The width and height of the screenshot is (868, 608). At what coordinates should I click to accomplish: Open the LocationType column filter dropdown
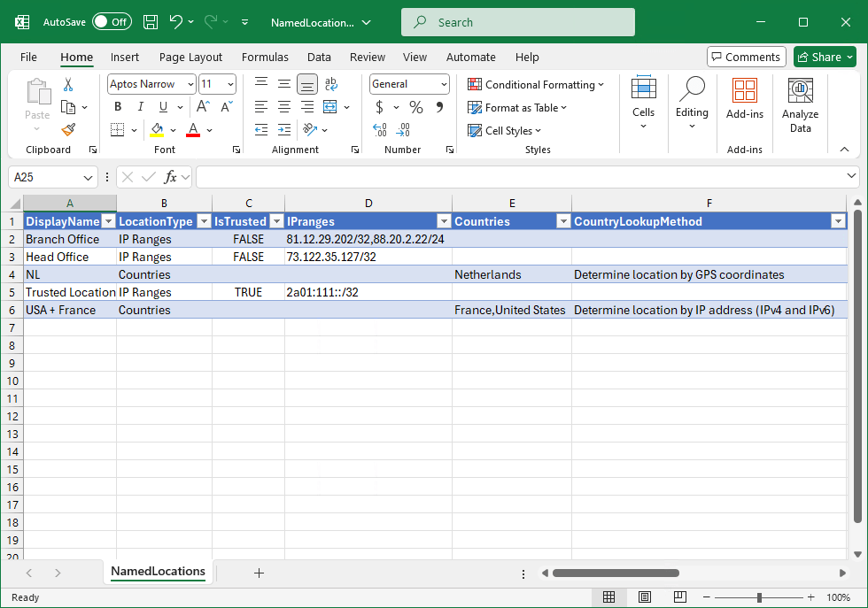(x=203, y=221)
